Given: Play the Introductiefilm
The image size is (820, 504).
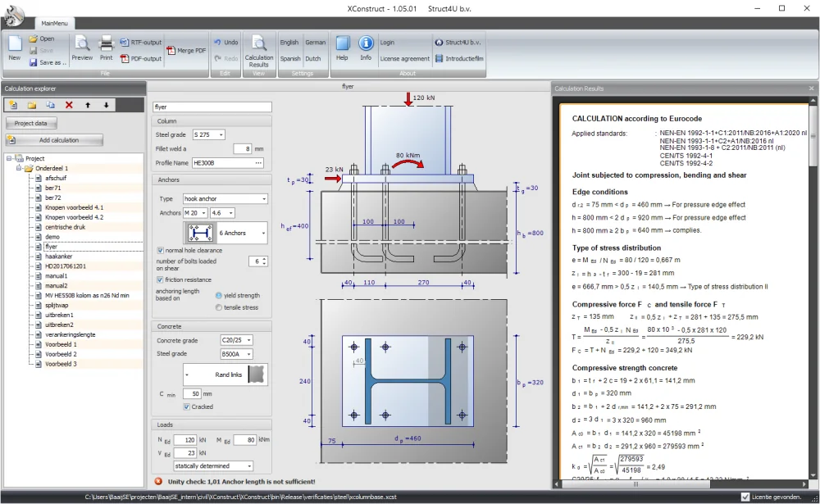Looking at the screenshot, I should click(459, 58).
